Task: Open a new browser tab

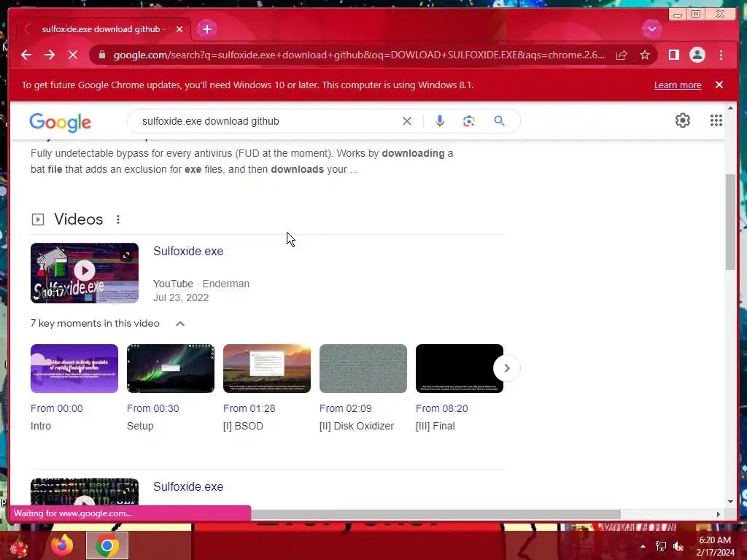Action: pos(206,29)
